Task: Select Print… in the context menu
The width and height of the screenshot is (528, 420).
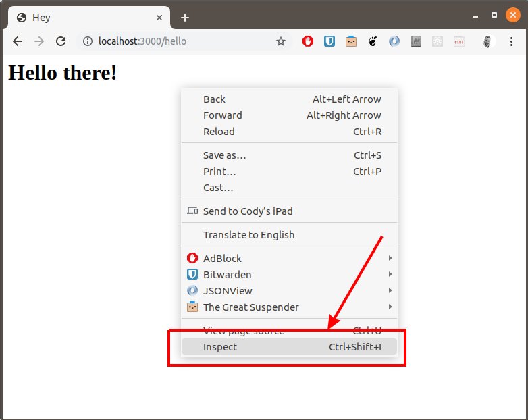Action: 289,172
